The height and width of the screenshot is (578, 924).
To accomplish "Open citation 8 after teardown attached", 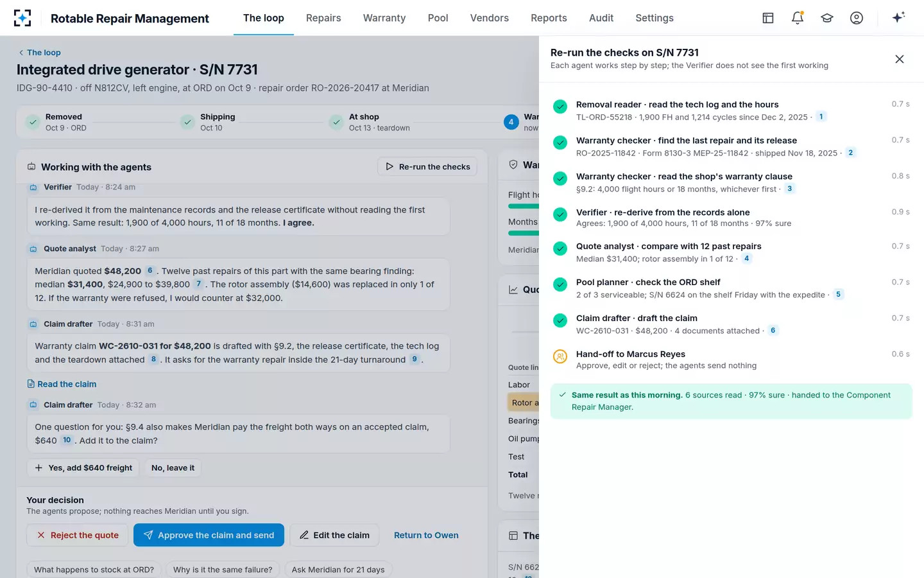I will coord(153,360).
